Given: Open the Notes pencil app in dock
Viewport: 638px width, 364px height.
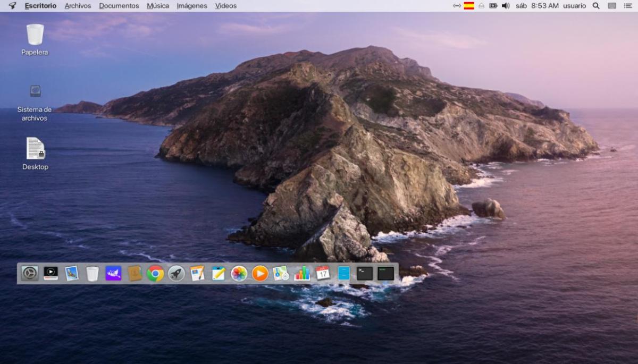Looking at the screenshot, I should point(219,274).
